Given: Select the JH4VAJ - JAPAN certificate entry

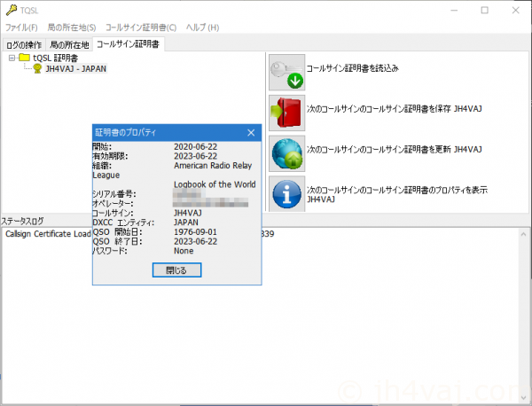Looking at the screenshot, I should 74,69.
